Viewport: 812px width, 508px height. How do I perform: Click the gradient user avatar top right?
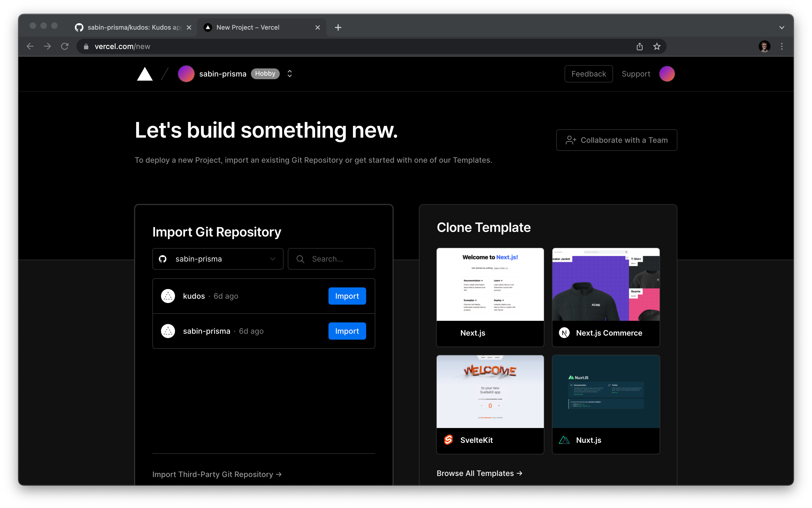point(667,74)
